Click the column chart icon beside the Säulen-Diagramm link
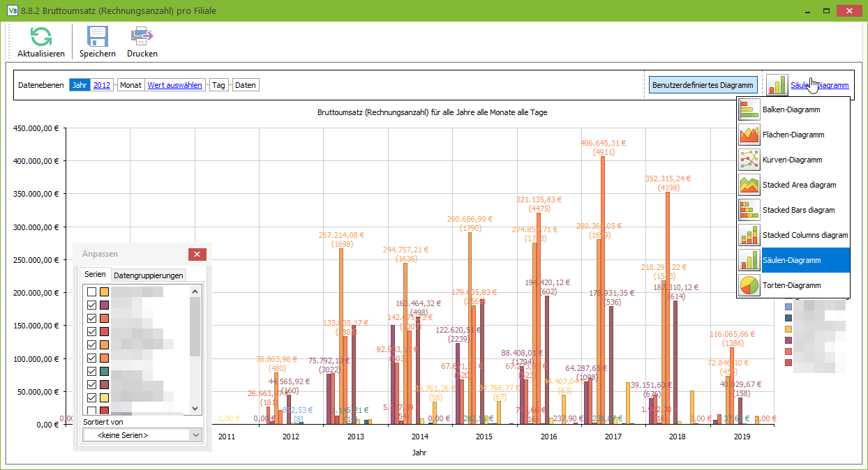 click(x=777, y=85)
